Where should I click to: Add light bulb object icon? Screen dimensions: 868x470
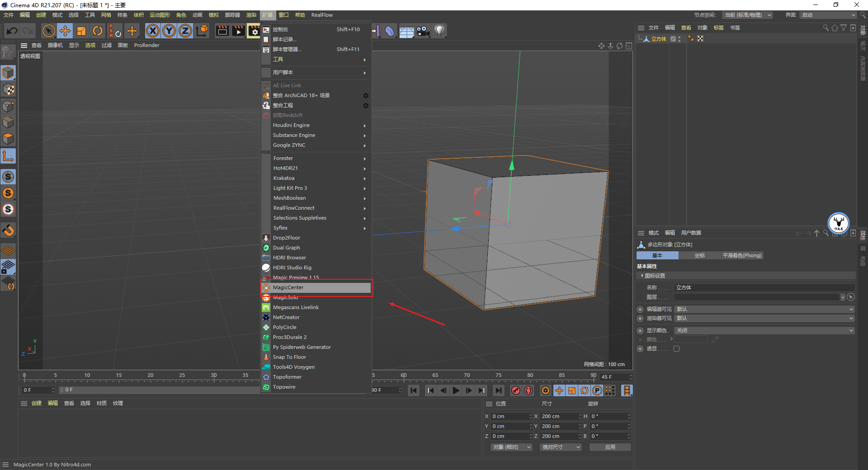pyautogui.click(x=439, y=31)
